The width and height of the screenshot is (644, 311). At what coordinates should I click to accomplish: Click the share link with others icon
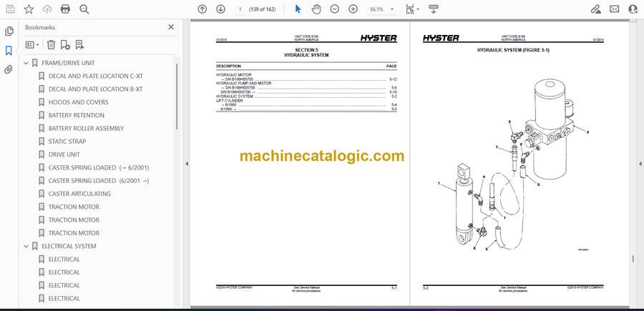pos(595,9)
